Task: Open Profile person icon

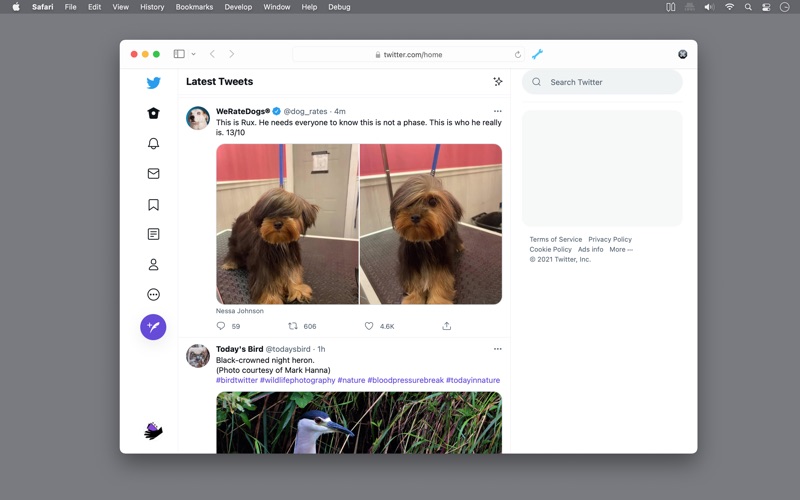Action: [x=153, y=264]
